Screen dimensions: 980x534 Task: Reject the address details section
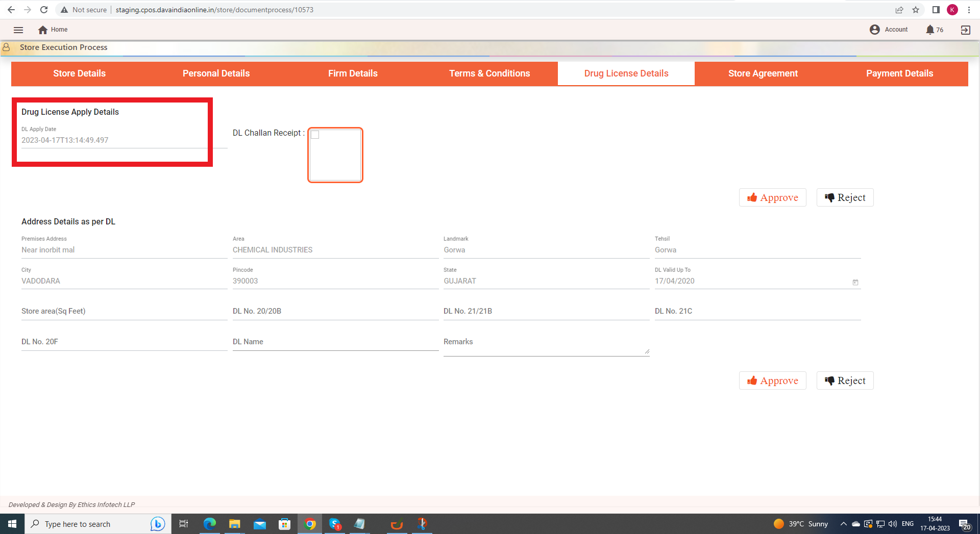(x=845, y=380)
